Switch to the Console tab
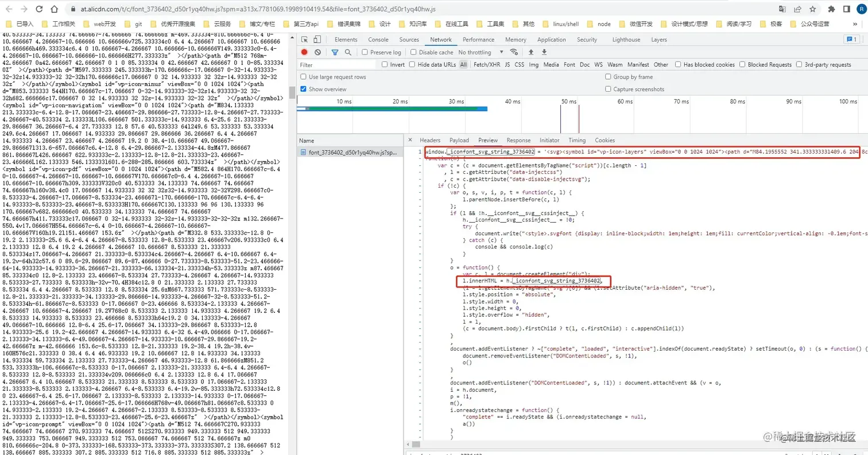 378,40
